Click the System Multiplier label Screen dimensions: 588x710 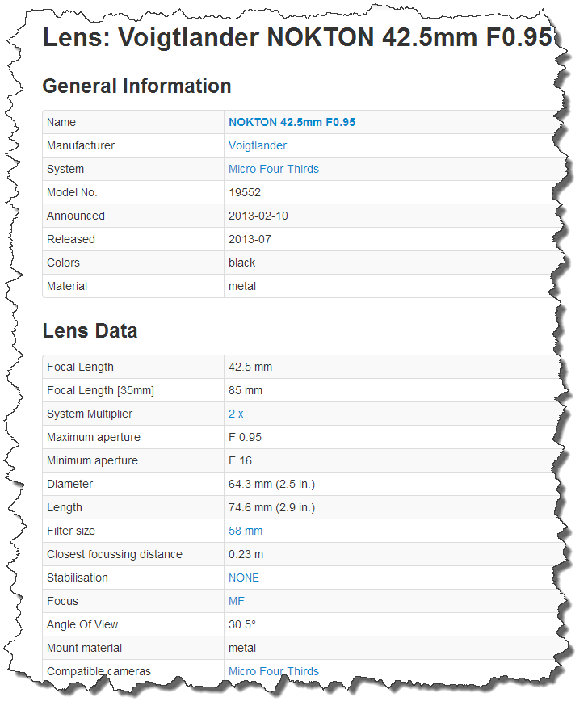pos(90,414)
